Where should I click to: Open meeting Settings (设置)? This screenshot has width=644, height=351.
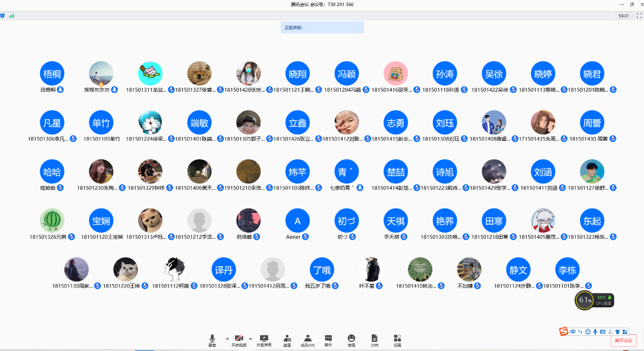(397, 340)
